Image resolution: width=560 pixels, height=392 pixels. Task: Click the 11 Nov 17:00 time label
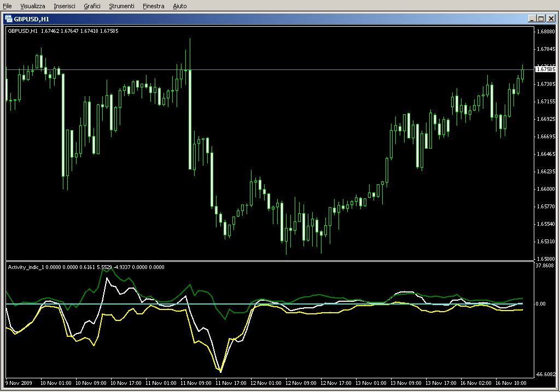point(231,383)
